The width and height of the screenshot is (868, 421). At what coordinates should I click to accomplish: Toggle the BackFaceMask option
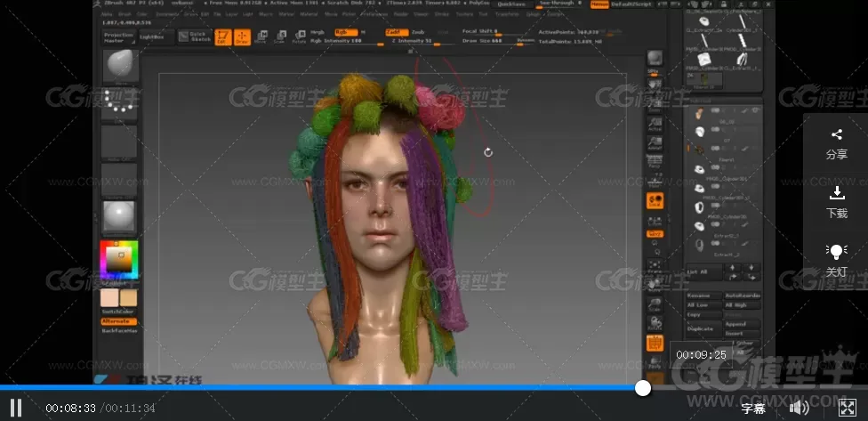tap(118, 331)
